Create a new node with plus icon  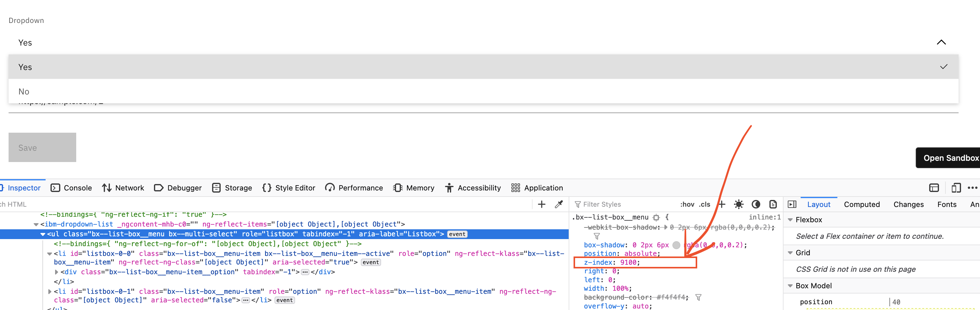point(541,205)
